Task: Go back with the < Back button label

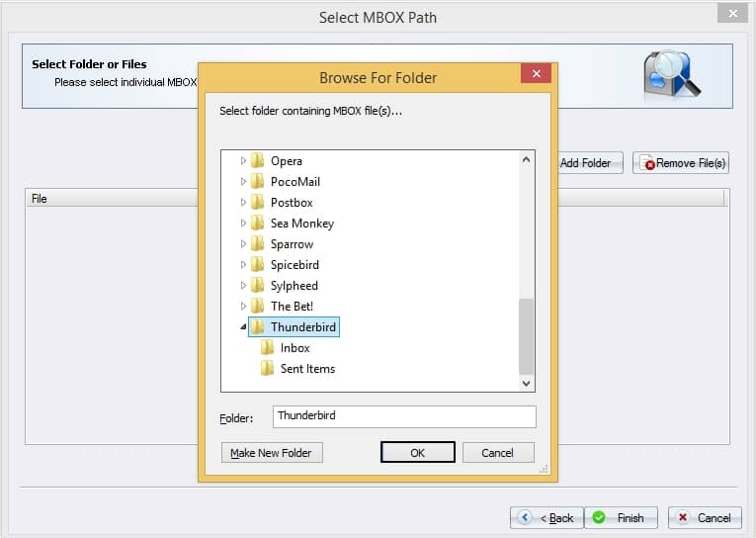Action: pos(557,518)
